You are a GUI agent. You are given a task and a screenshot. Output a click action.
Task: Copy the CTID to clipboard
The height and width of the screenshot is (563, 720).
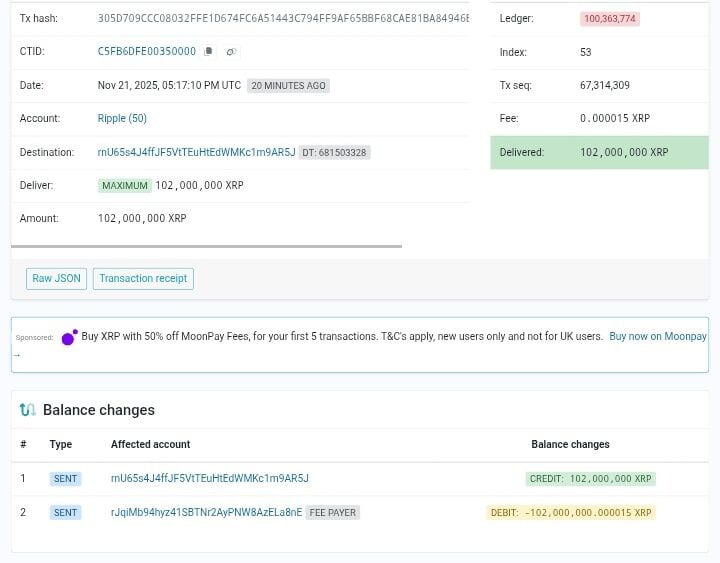pos(209,52)
